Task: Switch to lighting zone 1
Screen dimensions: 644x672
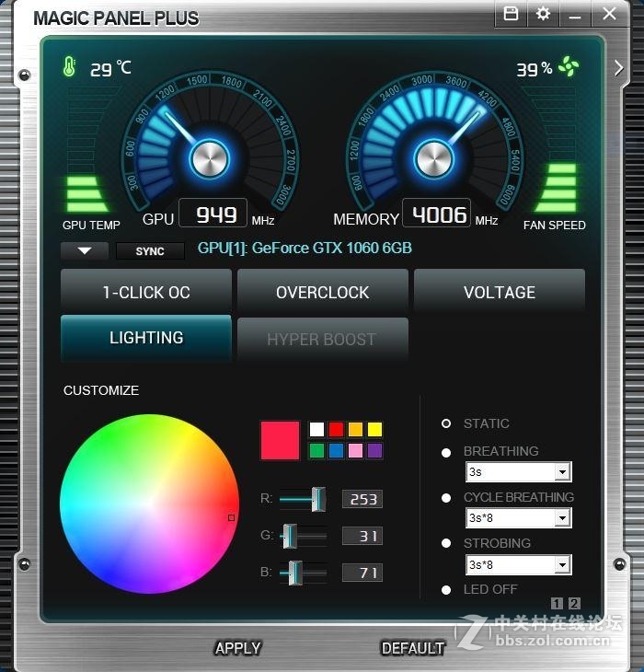Action: [x=557, y=604]
